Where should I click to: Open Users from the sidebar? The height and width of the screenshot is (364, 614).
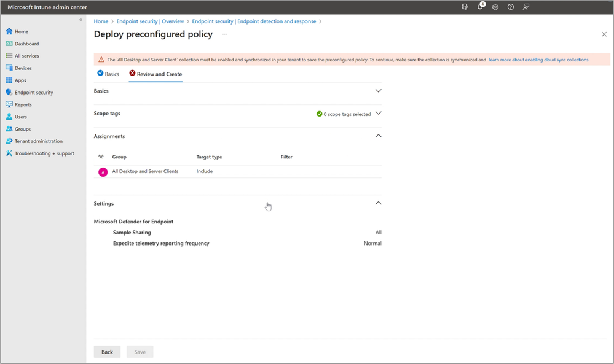(21, 117)
